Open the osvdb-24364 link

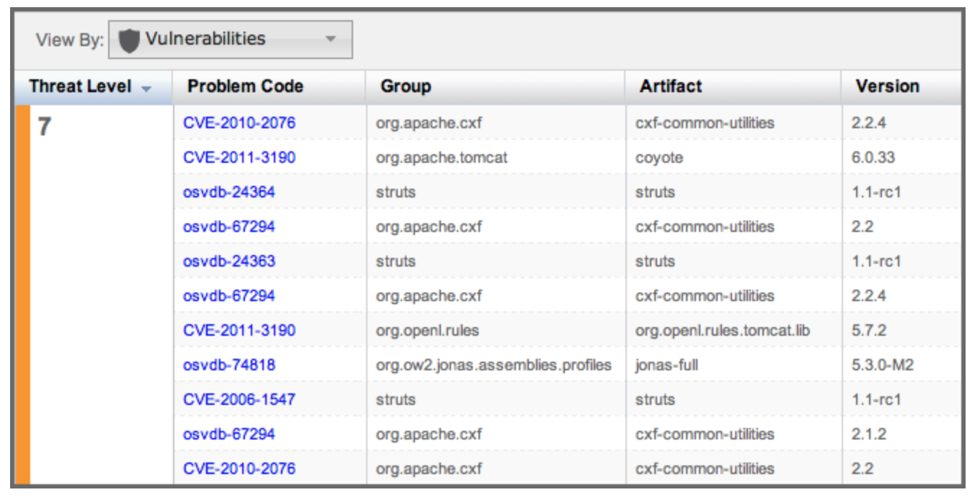click(228, 192)
